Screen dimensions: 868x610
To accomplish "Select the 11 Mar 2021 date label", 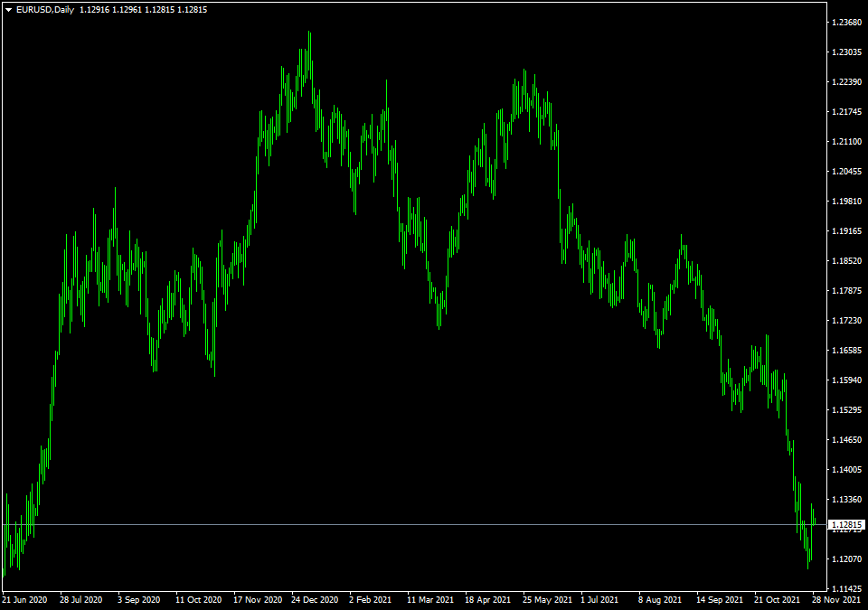I will pos(430,600).
